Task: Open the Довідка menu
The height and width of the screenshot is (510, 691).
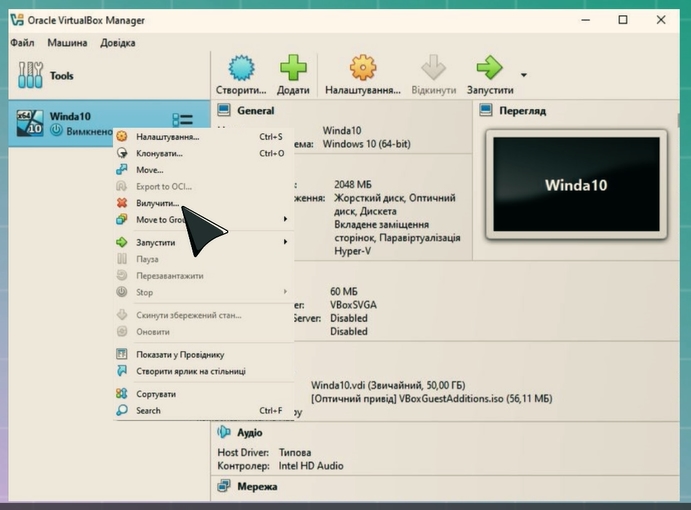Action: click(118, 43)
